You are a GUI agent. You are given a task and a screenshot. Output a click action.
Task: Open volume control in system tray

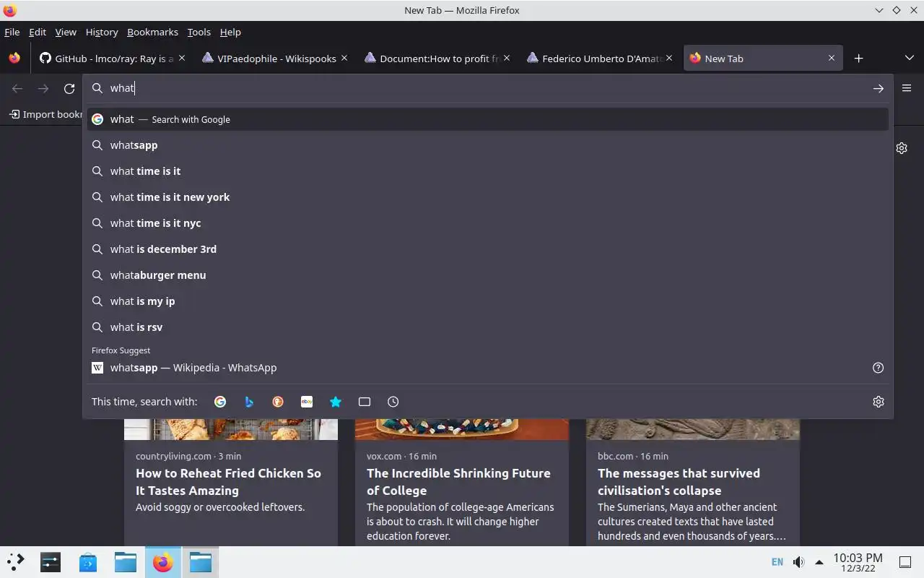(x=798, y=561)
